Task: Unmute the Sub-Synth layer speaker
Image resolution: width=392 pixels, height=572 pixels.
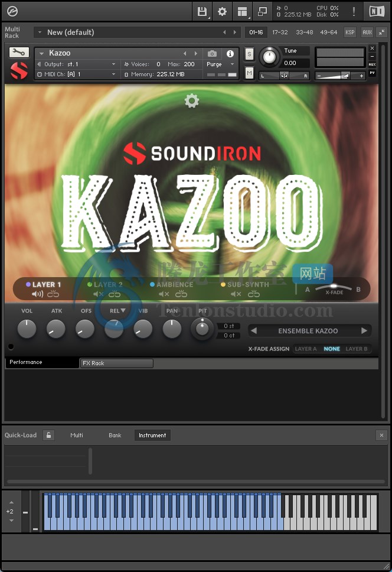Action: pyautogui.click(x=236, y=294)
